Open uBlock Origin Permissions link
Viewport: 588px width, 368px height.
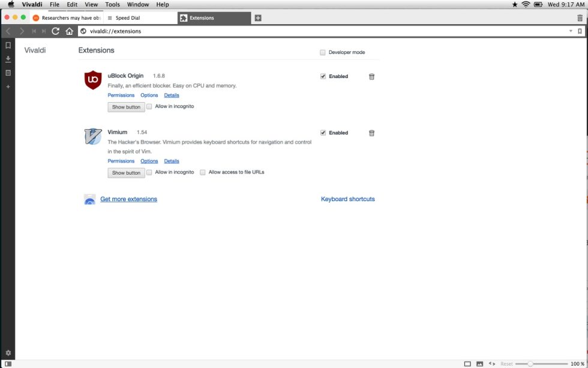[x=121, y=95]
